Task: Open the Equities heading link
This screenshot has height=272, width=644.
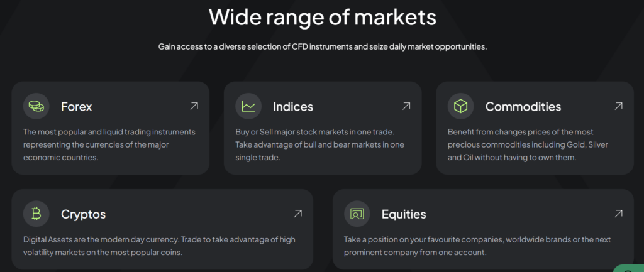Action: coord(404,214)
